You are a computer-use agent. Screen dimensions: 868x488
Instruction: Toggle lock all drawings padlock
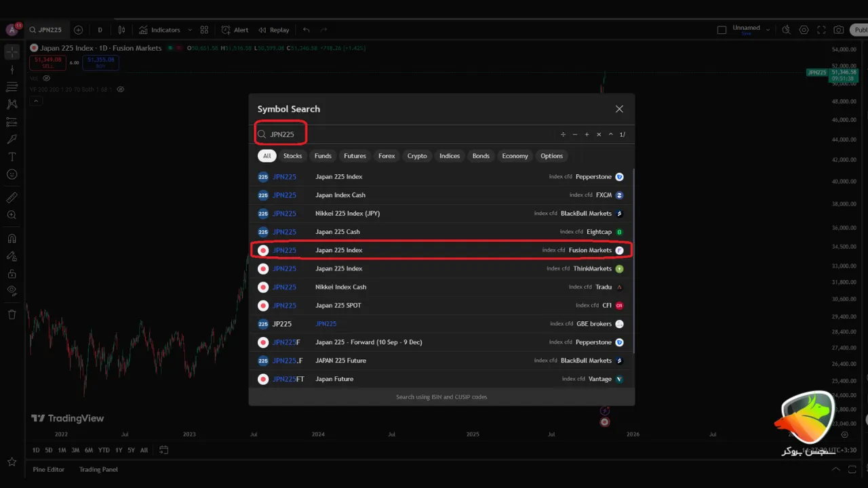[x=12, y=274]
